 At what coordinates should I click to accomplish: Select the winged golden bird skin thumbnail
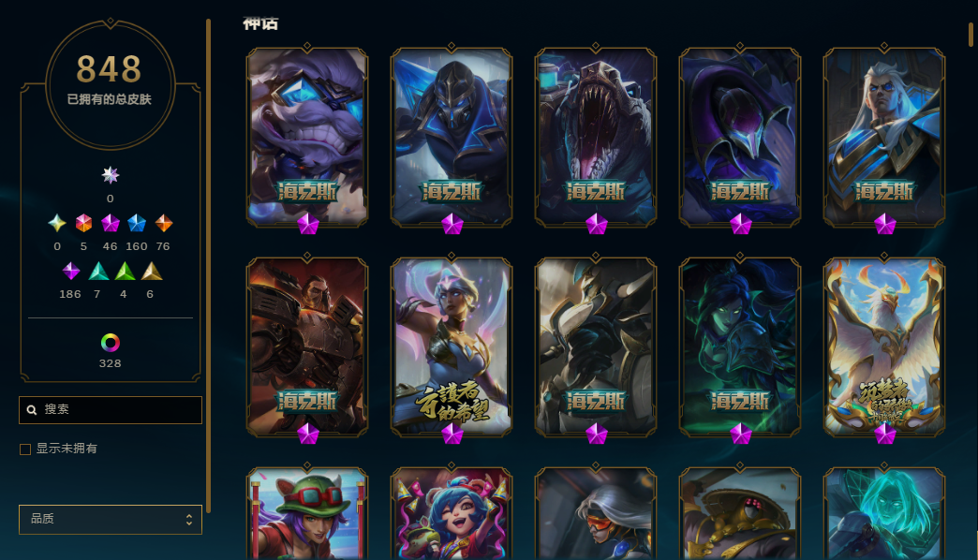883,346
